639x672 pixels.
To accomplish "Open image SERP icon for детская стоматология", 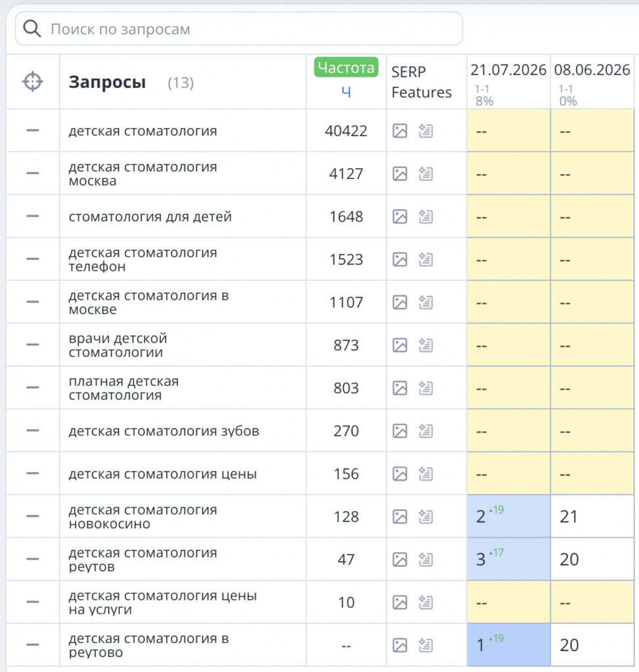I will 400,131.
